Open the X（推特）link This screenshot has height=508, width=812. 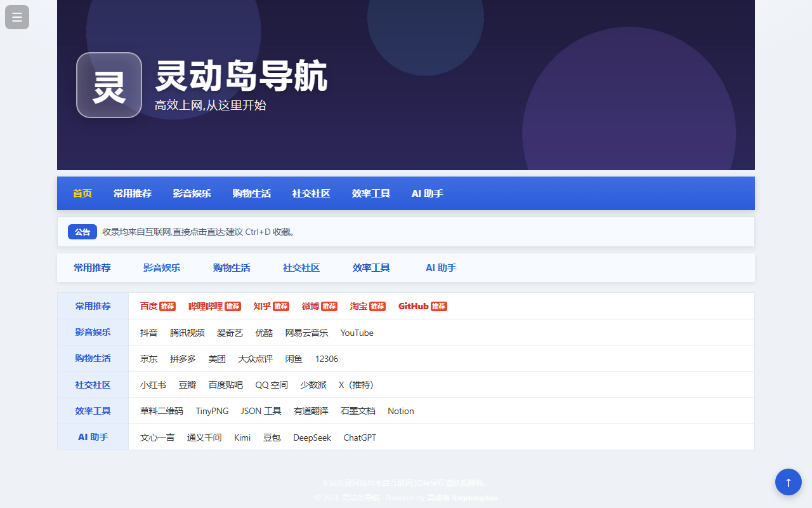(356, 385)
